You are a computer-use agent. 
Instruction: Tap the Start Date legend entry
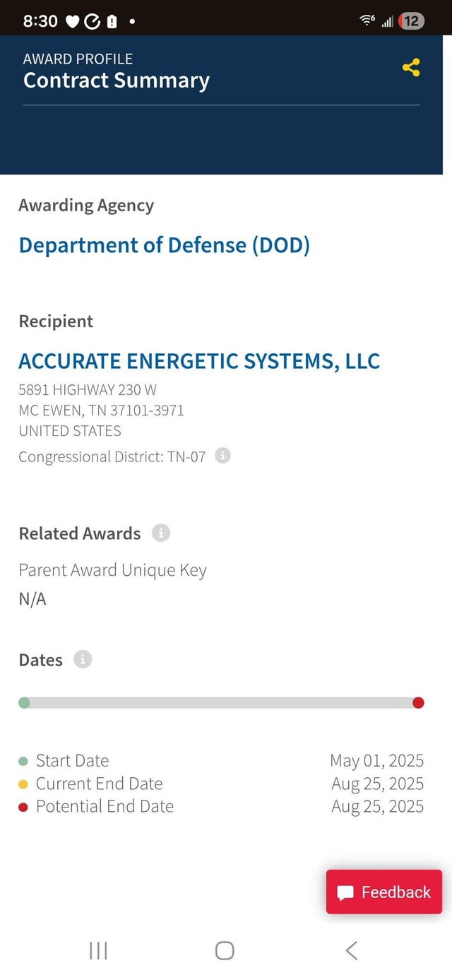[72, 760]
